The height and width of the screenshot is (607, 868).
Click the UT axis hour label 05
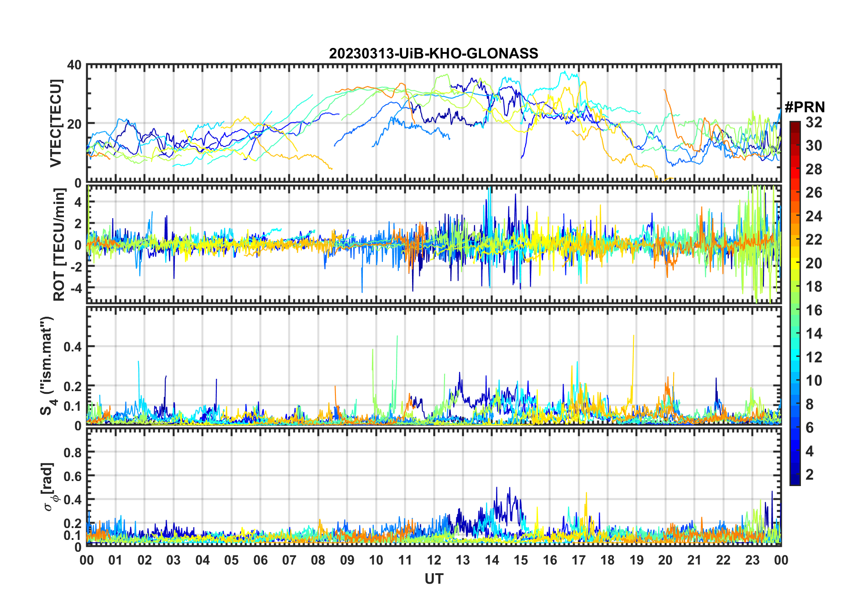231,560
